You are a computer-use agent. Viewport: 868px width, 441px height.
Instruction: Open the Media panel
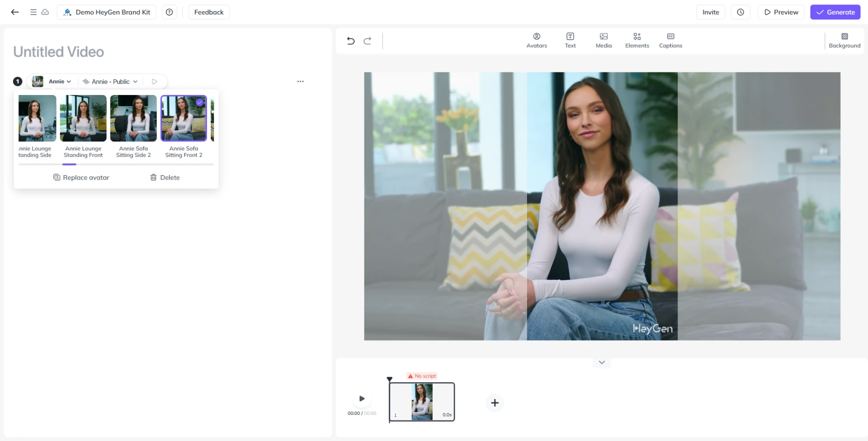pyautogui.click(x=603, y=41)
